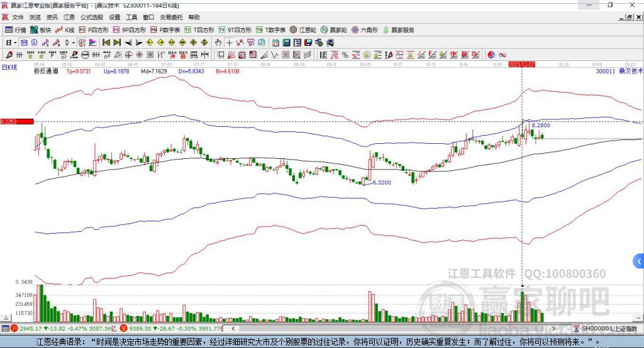
Task: Jump to the last bar
Action: pyautogui.click(x=117, y=43)
